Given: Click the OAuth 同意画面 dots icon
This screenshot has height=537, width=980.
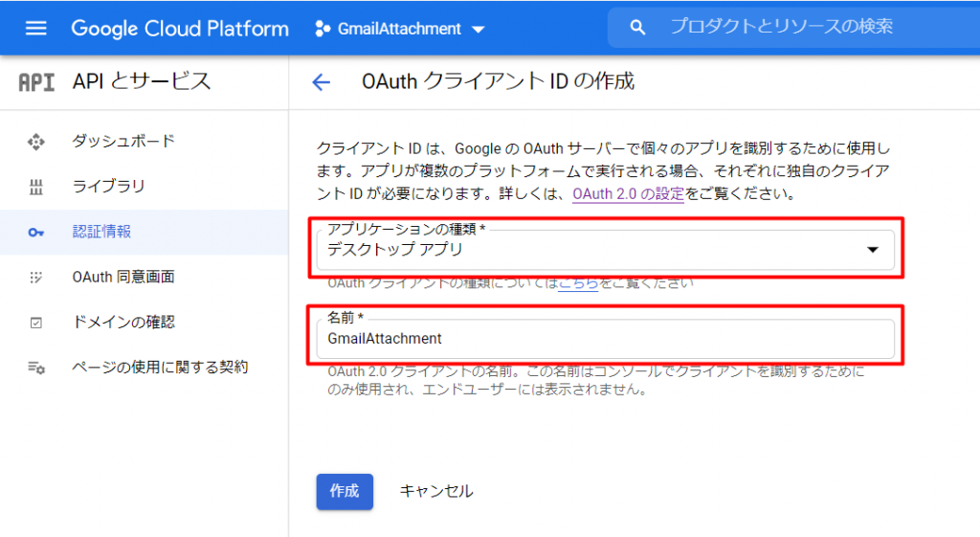Looking at the screenshot, I should 36,277.
